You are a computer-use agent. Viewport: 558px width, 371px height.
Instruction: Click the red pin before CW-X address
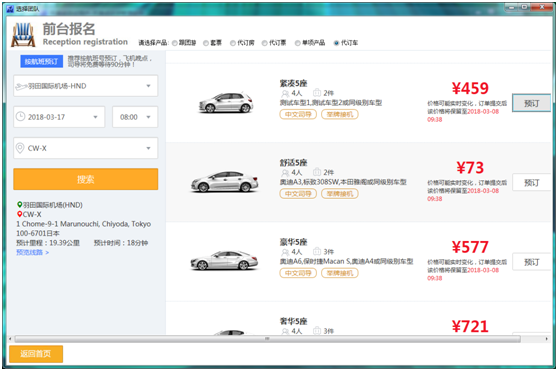click(x=20, y=214)
